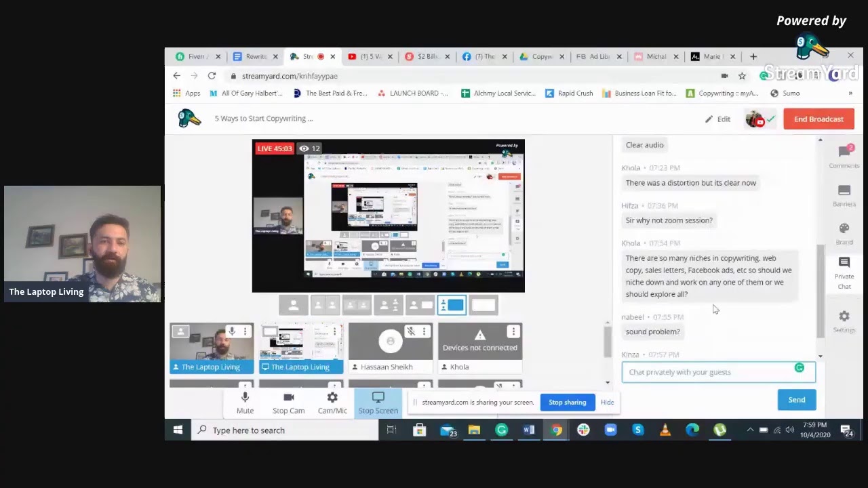The image size is (868, 488).
Task: Bookmark this page with the star icon
Action: click(742, 76)
